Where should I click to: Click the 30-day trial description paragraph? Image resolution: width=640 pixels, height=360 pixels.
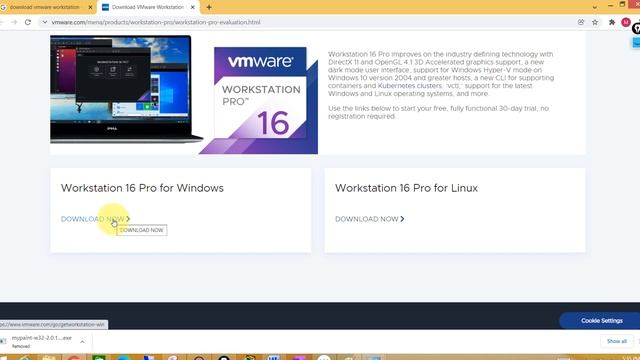[438, 112]
